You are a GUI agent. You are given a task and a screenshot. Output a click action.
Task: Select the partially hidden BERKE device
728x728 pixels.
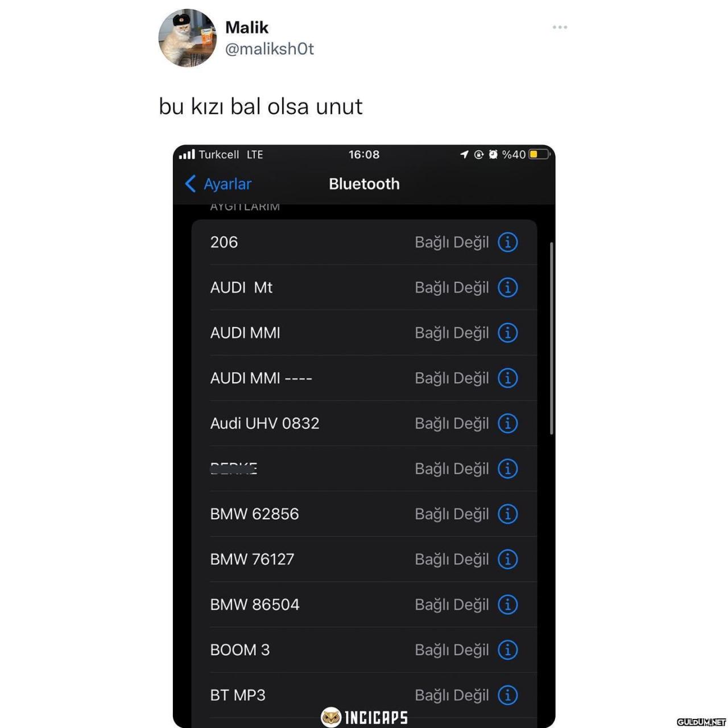coord(364,469)
